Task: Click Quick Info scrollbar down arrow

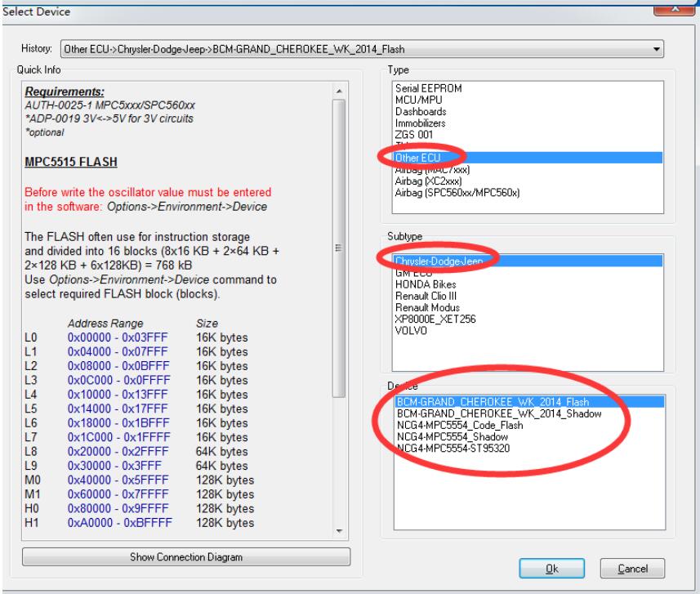Action: click(x=339, y=531)
